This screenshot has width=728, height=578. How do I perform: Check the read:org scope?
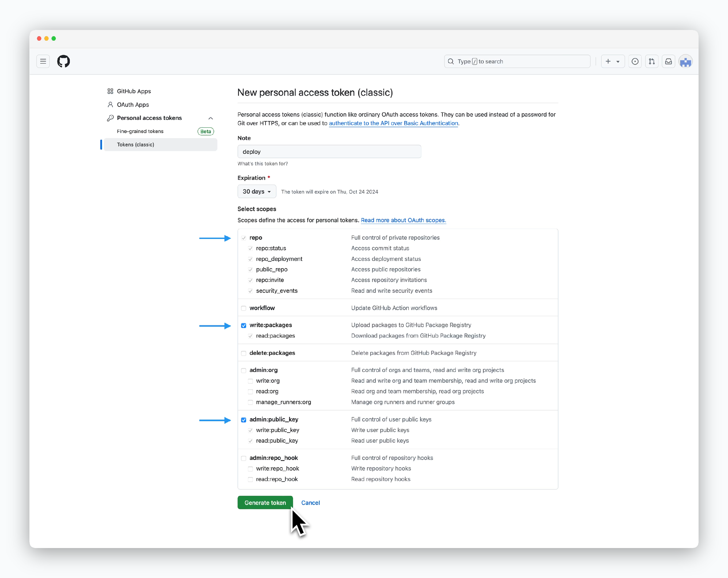250,391
